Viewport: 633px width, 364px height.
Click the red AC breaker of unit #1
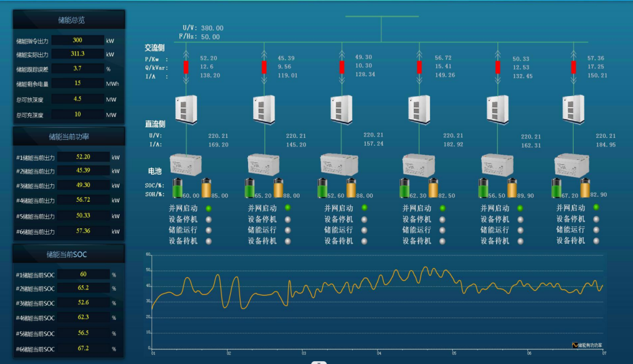tap(186, 67)
